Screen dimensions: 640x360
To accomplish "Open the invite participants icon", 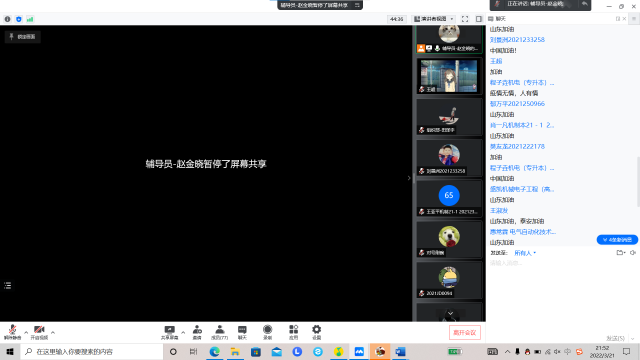I will (197, 332).
